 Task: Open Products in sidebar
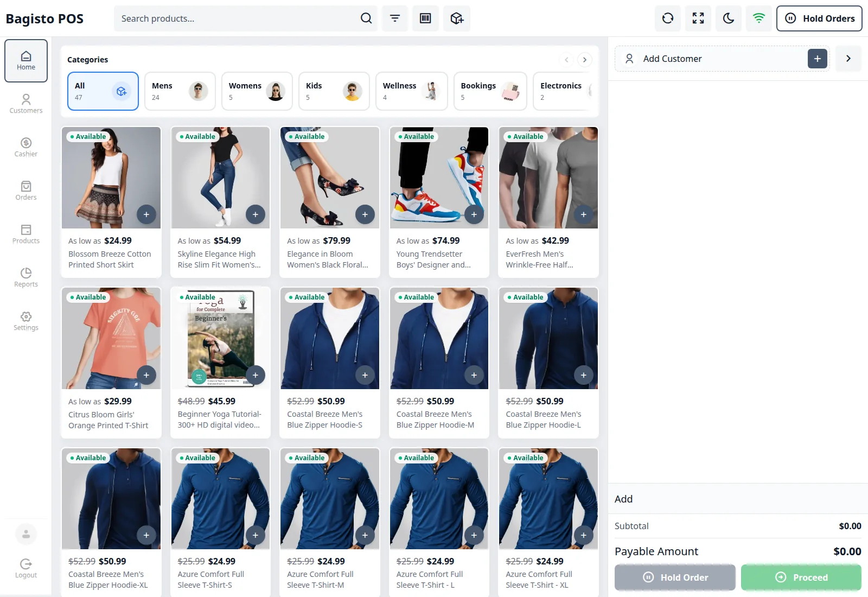click(26, 234)
